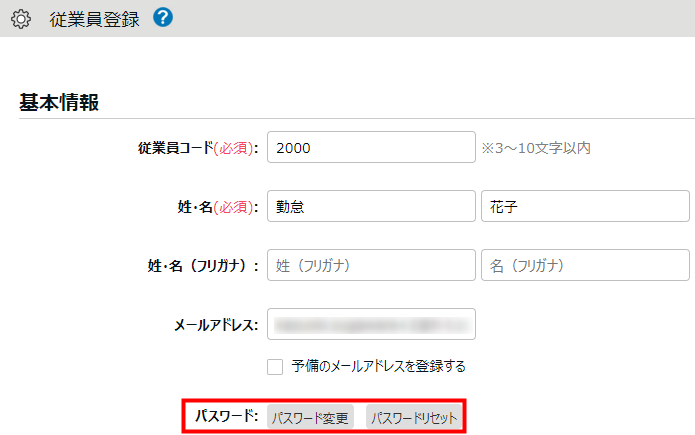Select the 名（フリガナ） input field

pos(585,266)
